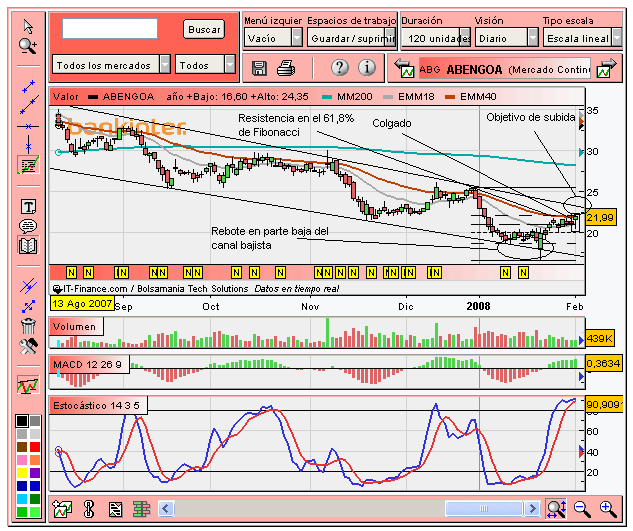Click the 'Estocástico 14 3 5' panel label
633x531 pixels.
point(98,405)
